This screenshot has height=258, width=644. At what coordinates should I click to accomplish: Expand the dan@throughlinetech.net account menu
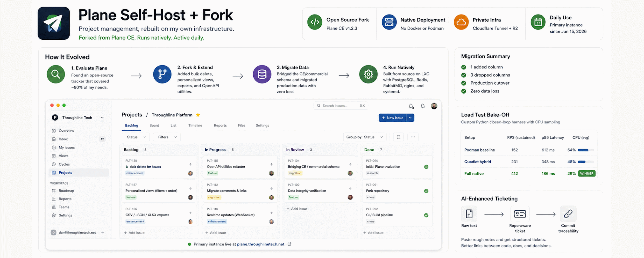(x=102, y=233)
